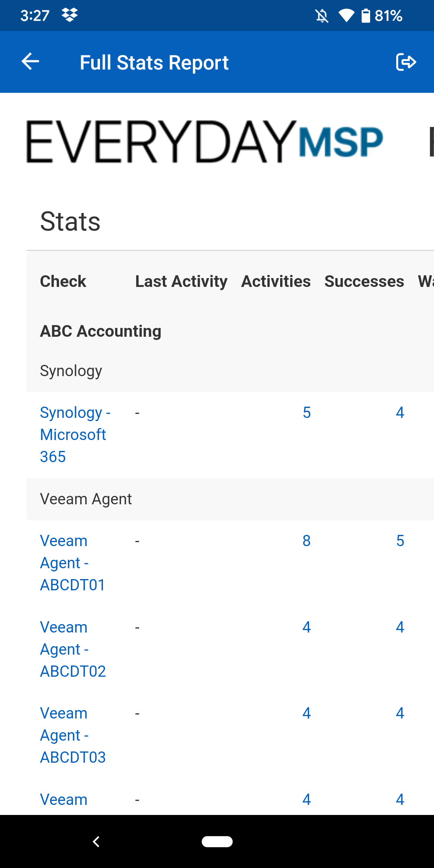434x868 pixels.
Task: Click successes count 5 for ABCDT01
Action: 400,541
